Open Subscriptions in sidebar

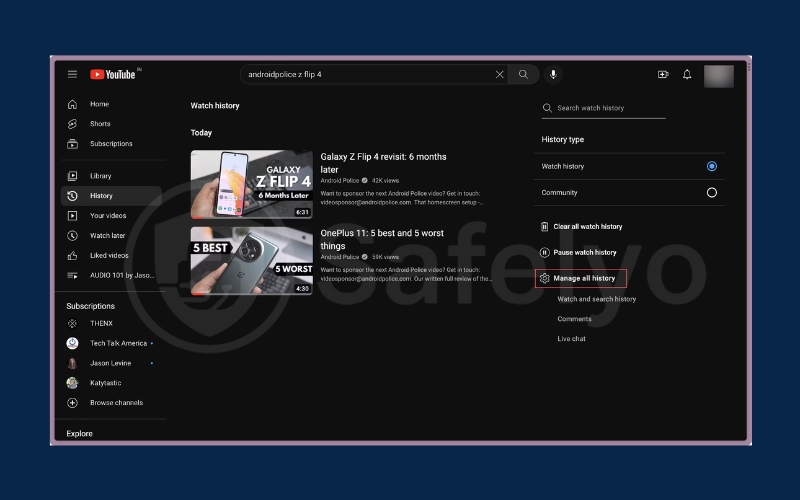tap(111, 144)
